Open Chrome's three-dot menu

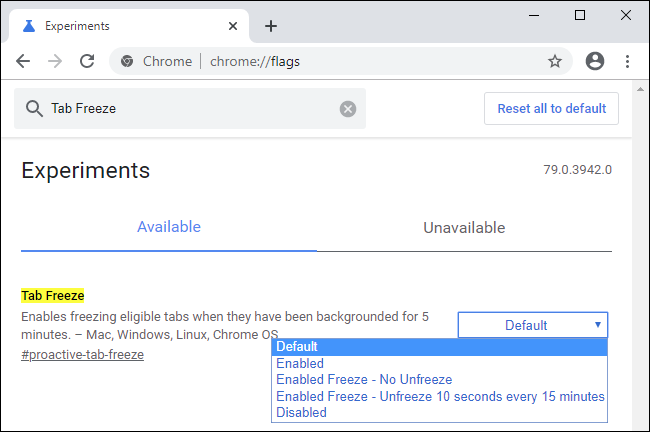click(x=628, y=61)
